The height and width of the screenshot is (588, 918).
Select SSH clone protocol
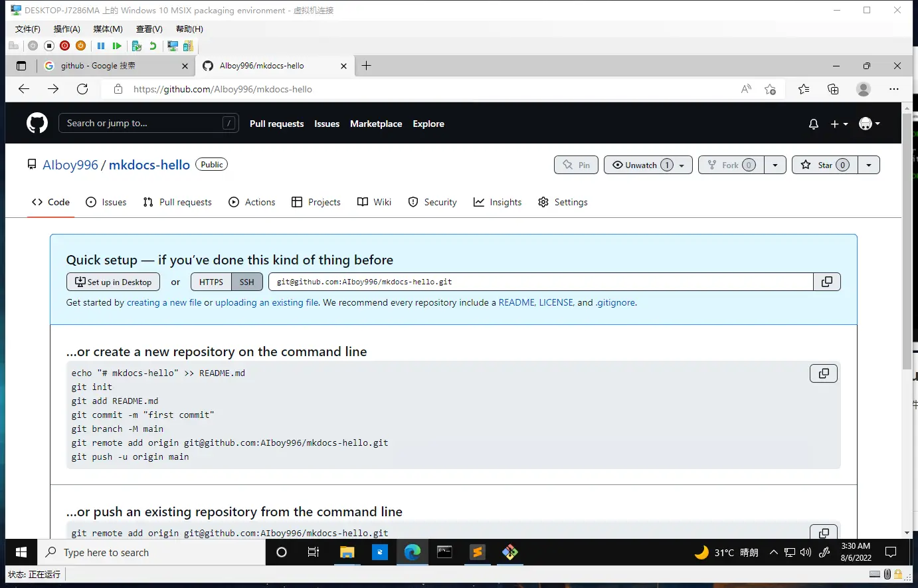pyautogui.click(x=246, y=282)
